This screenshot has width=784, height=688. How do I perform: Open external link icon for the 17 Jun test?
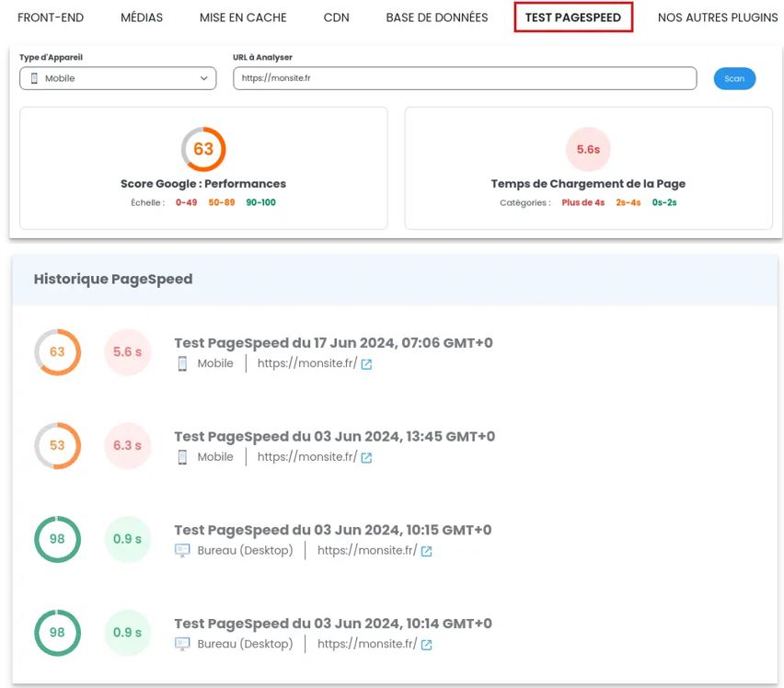(365, 364)
